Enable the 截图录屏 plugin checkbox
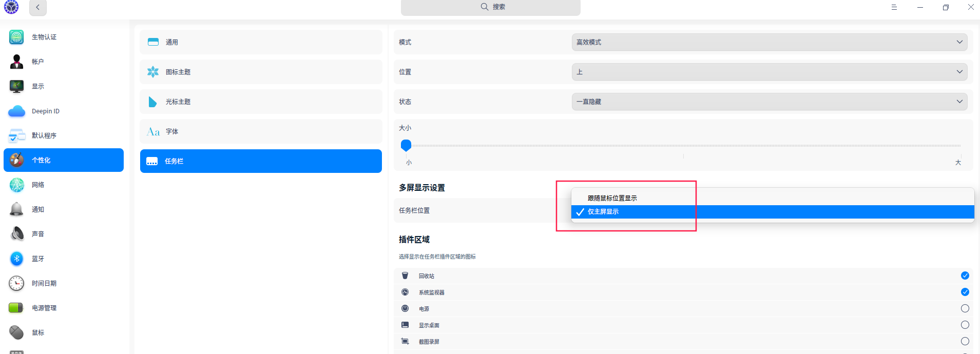Viewport: 980px width, 354px height. pyautogui.click(x=965, y=341)
